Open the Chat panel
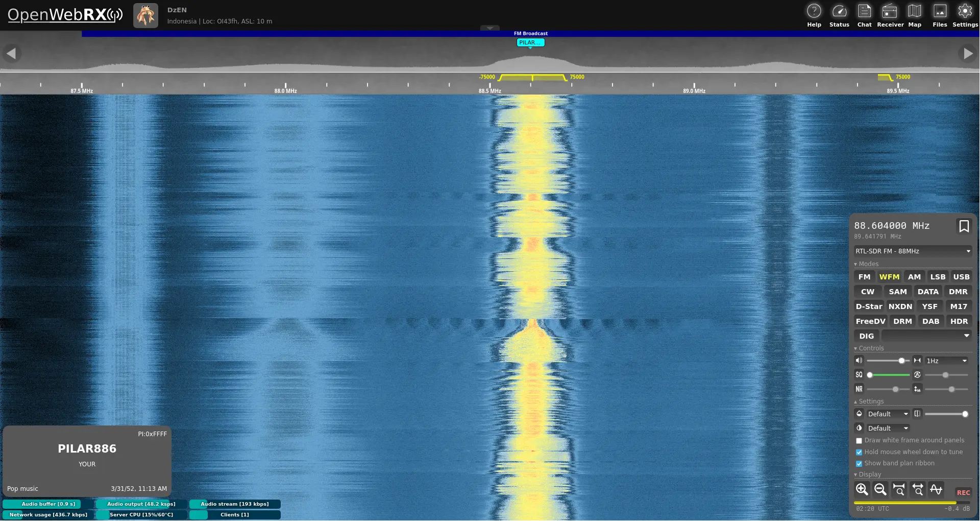Image resolution: width=980 pixels, height=521 pixels. click(864, 15)
